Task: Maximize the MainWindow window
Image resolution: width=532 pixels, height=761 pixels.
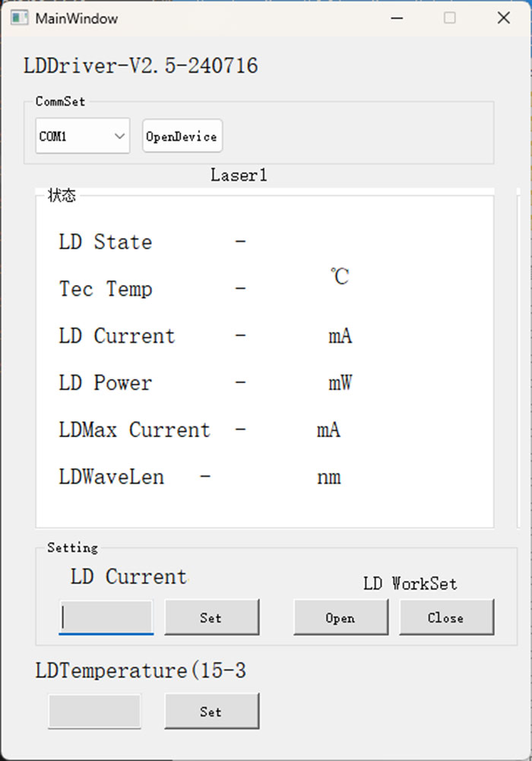Action: (x=450, y=18)
